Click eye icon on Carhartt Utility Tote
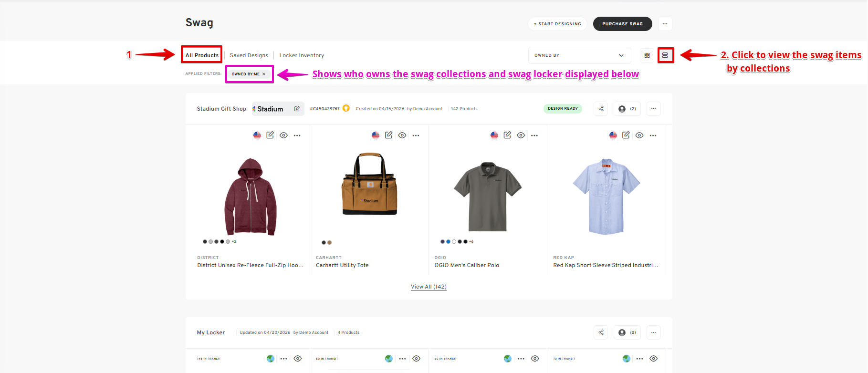The height and width of the screenshot is (373, 868). coord(402,135)
